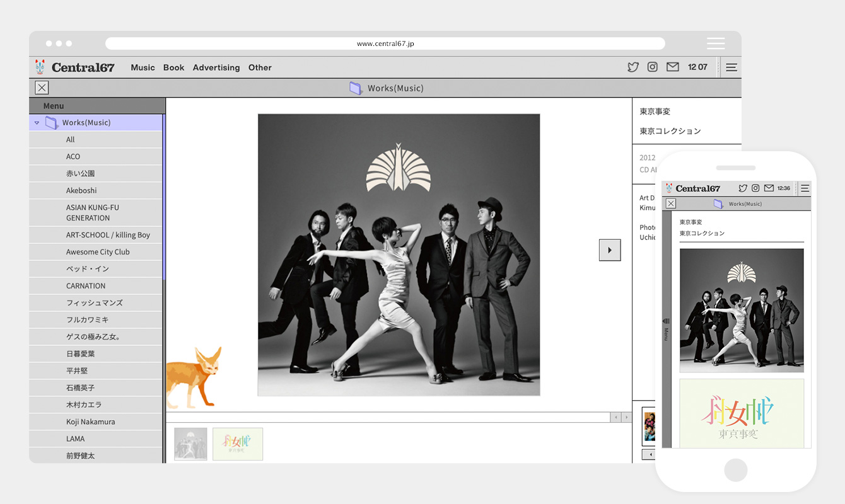
Task: Open the Other menu
Action: [260, 67]
